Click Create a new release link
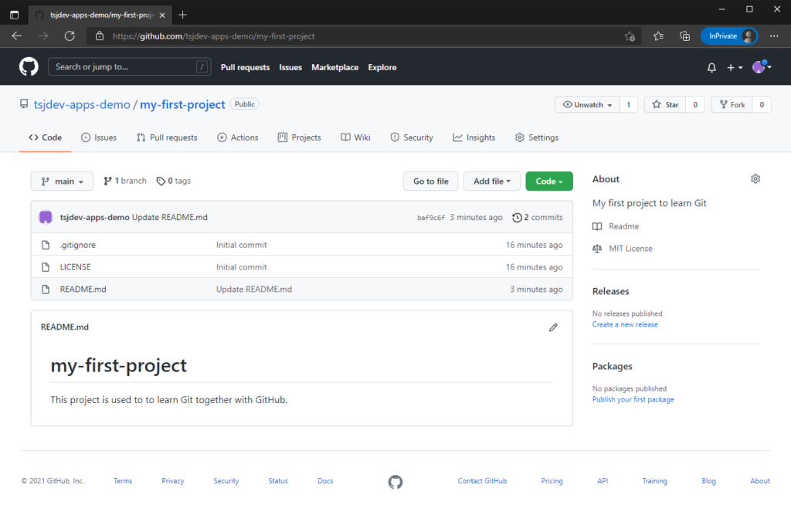This screenshot has width=791, height=532. (x=625, y=324)
